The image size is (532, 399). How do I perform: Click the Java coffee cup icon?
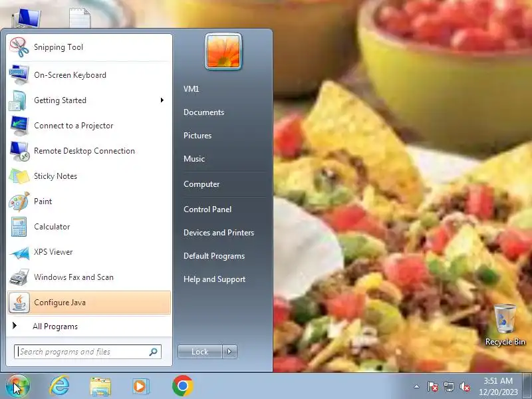point(19,303)
